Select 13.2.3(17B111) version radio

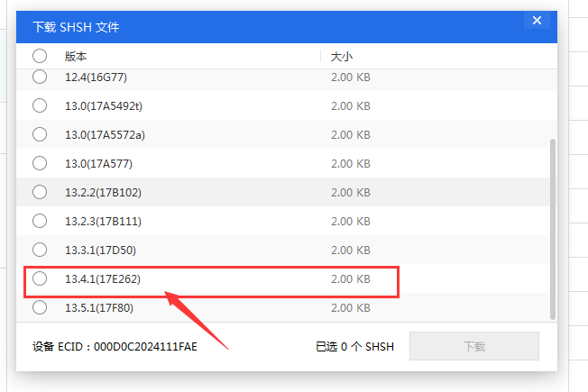pos(40,221)
